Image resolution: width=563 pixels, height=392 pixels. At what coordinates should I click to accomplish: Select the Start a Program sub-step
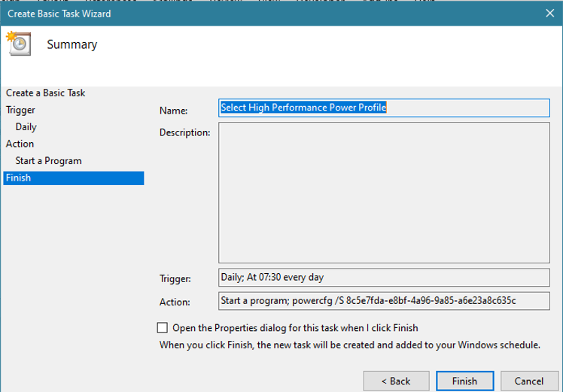pyautogui.click(x=48, y=161)
